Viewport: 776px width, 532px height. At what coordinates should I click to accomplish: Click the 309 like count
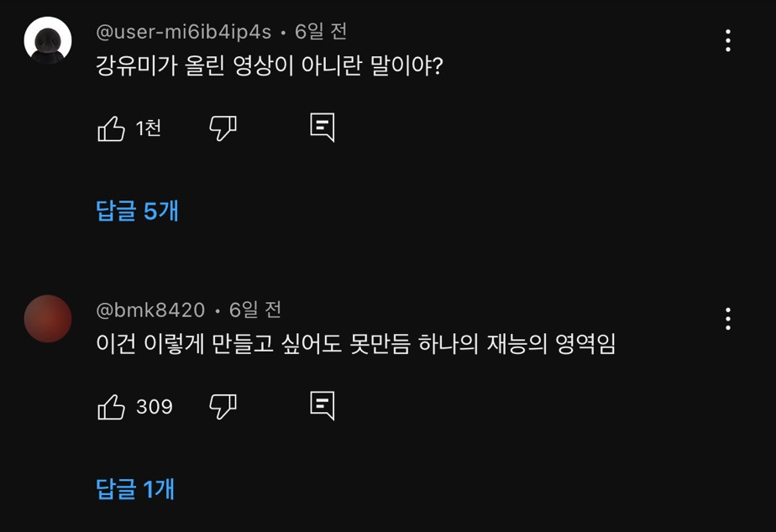pos(155,407)
